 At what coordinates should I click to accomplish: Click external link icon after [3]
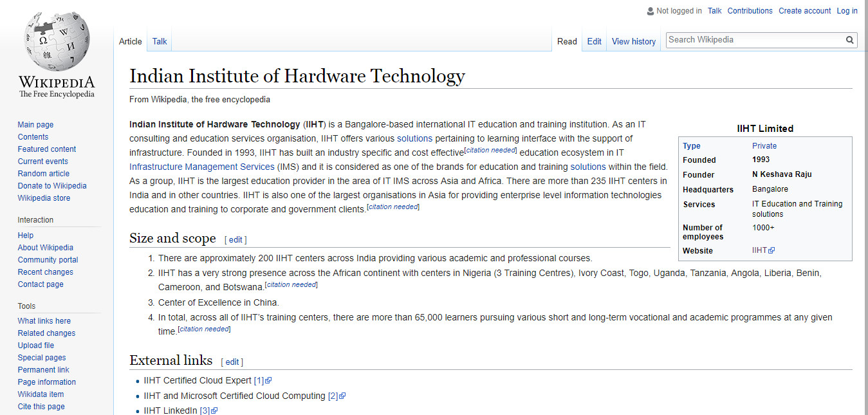tap(214, 411)
